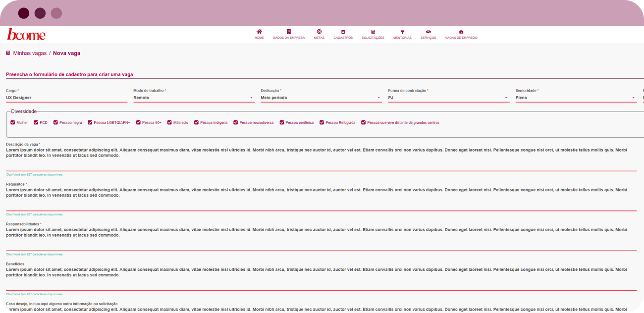Uncheck the Pessoa Refugiada checkbox
Image resolution: width=644 pixels, height=313 pixels.
322,122
